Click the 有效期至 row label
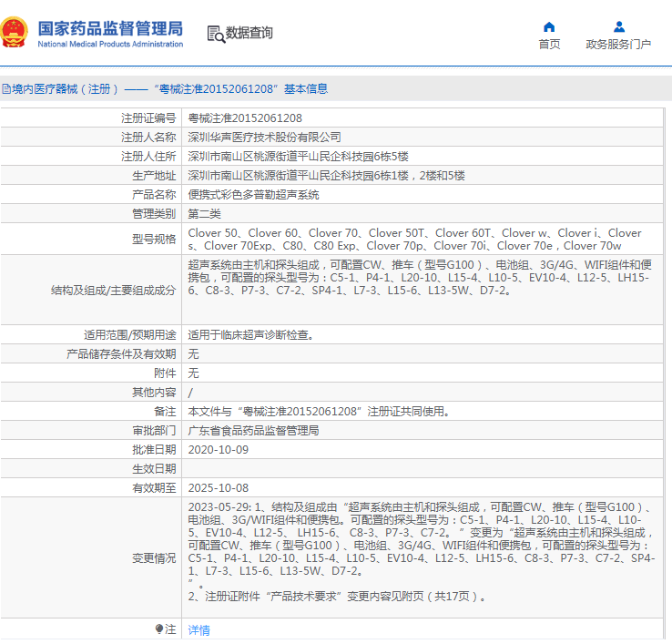 (154, 488)
